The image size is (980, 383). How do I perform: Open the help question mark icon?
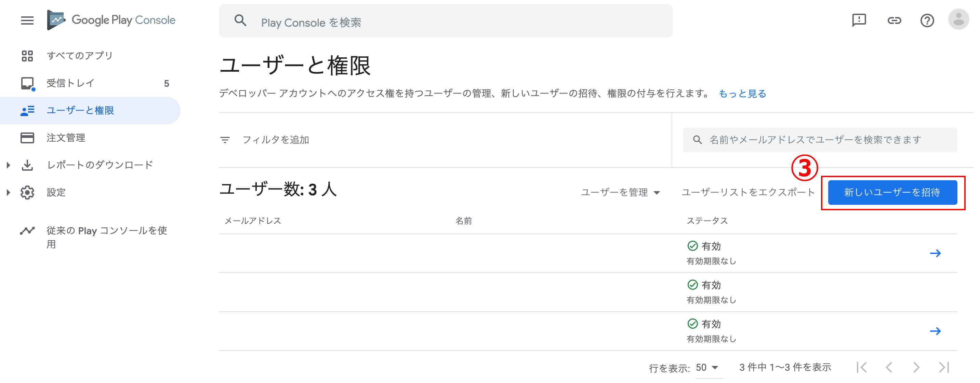[x=927, y=20]
